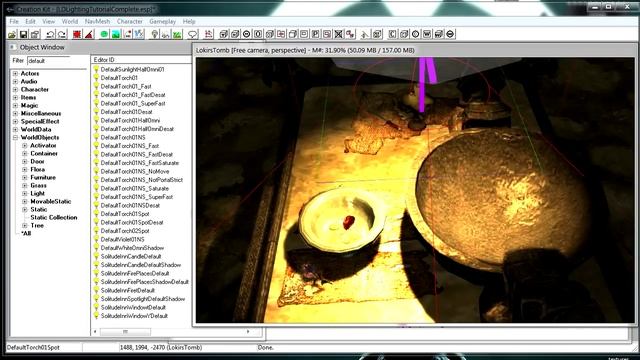Open the green landscape editing icon
Screen dimensions: 640x360
pyautogui.click(x=116, y=34)
